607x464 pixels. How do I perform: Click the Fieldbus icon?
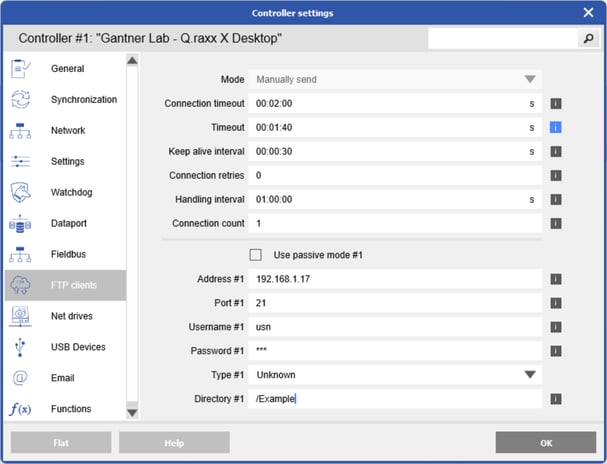tap(20, 255)
